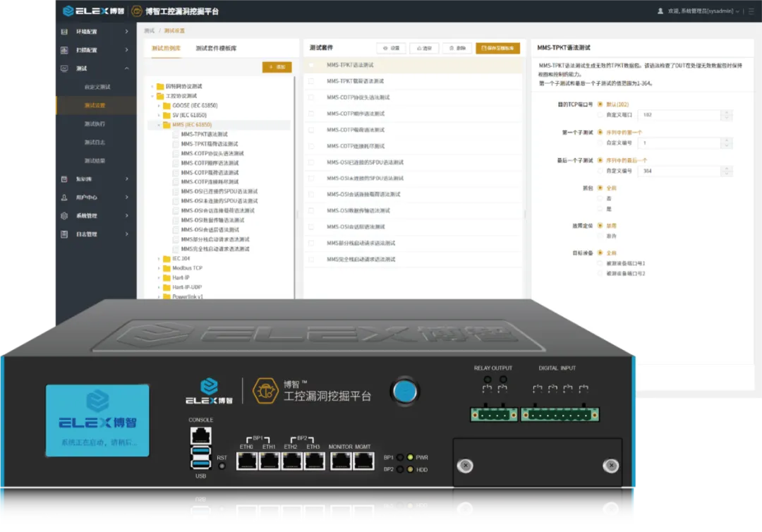
Task: Select 自定义编号 radio under 第一个子测试
Action: (x=600, y=143)
